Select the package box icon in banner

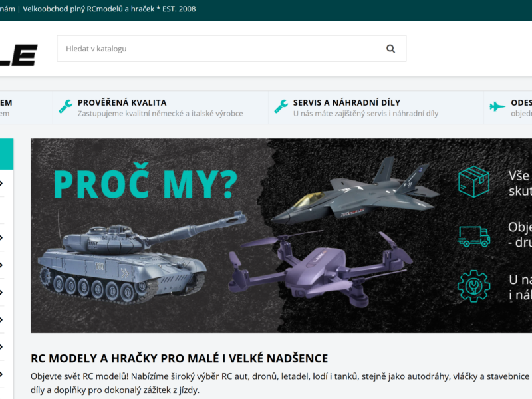tap(473, 182)
